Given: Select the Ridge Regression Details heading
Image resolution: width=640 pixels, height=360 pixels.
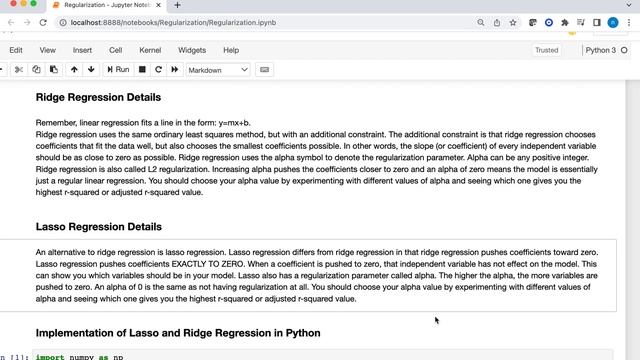Looking at the screenshot, I should pos(98,97).
